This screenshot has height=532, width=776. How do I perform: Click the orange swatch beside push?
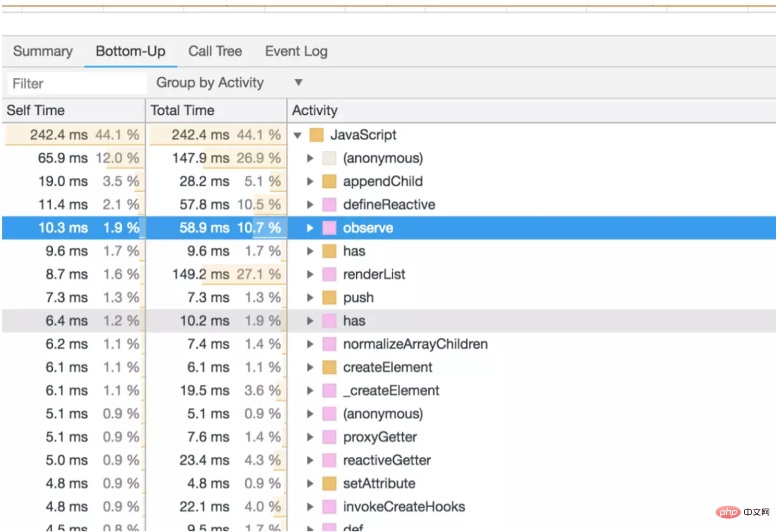329,298
